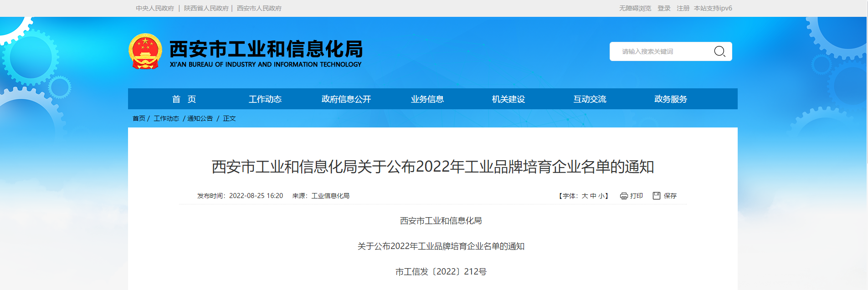Open the 首页 navigation menu item
The width and height of the screenshot is (868, 290).
pyautogui.click(x=184, y=99)
